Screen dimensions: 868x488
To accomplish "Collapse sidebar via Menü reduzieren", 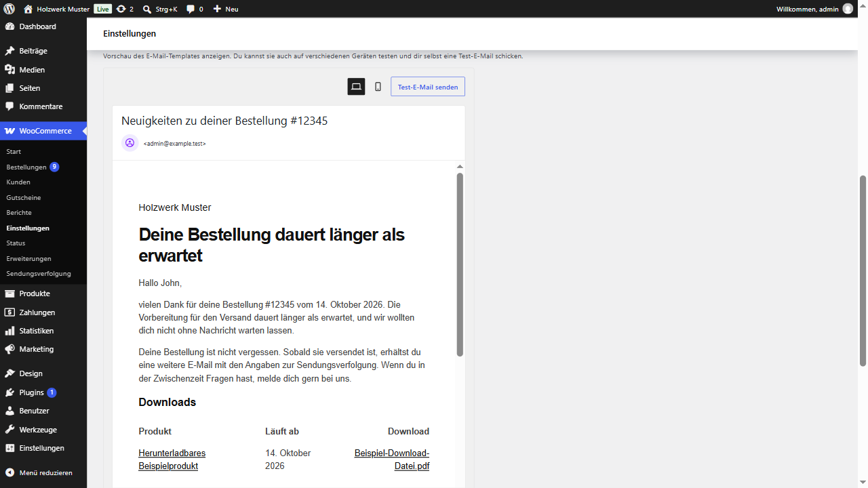I will tap(43, 472).
